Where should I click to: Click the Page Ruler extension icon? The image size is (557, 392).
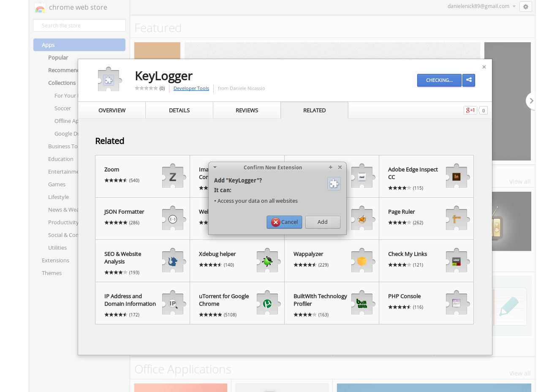(457, 218)
